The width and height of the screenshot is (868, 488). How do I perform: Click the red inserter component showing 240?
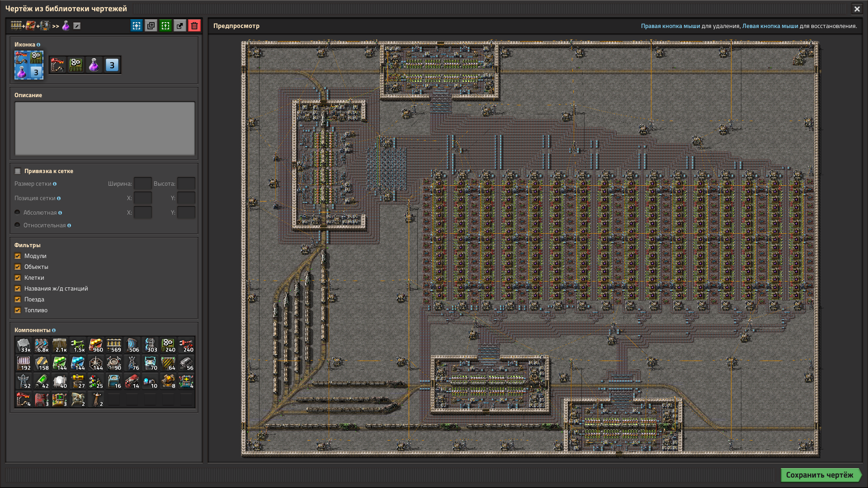(x=186, y=345)
